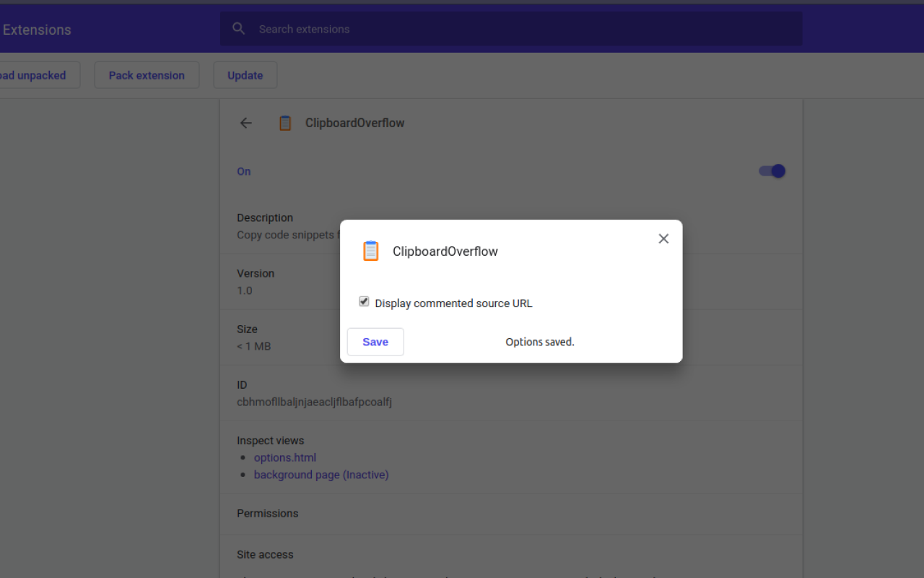
Task: Select the extension ID text row
Action: [315, 402]
